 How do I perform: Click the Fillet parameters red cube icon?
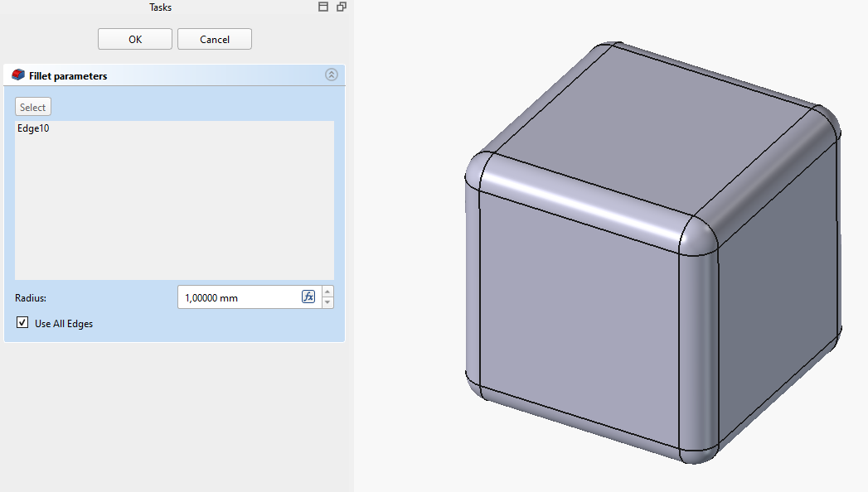[x=18, y=75]
